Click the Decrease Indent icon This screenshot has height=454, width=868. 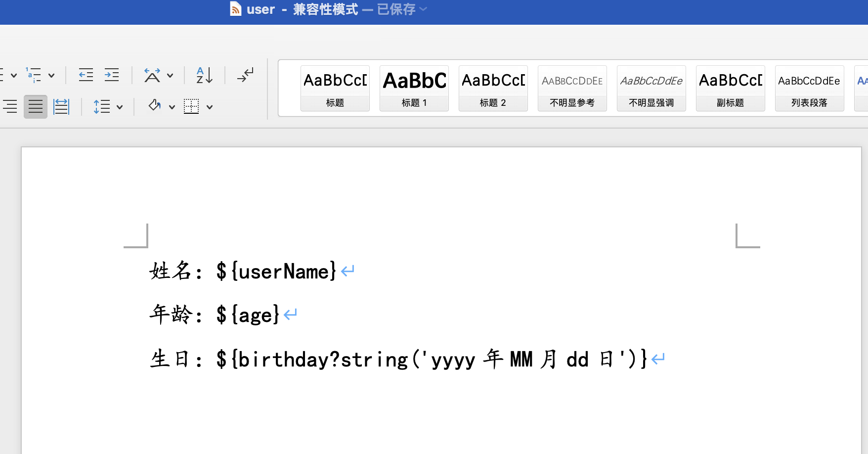point(86,75)
